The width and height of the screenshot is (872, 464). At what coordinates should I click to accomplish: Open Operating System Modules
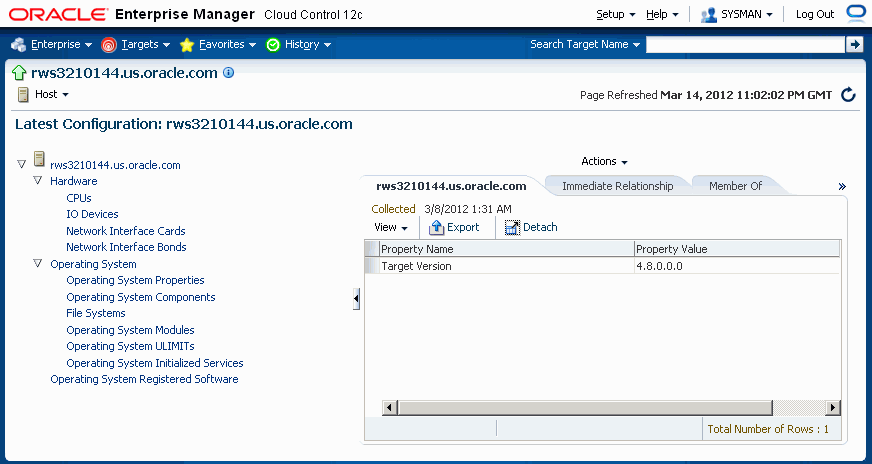[130, 330]
